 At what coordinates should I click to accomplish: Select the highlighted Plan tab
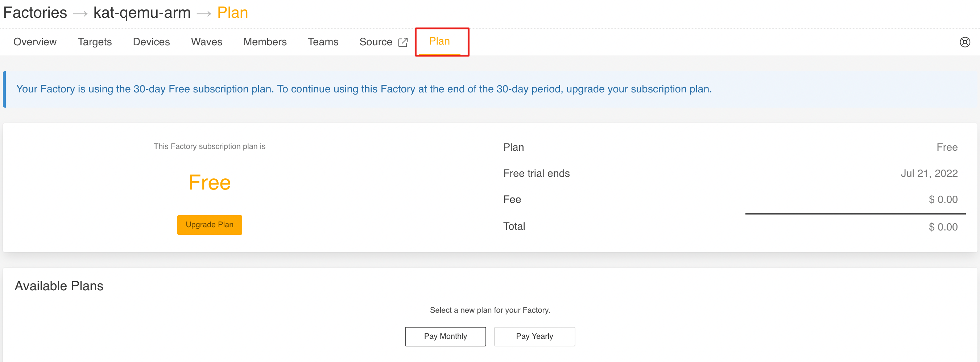(440, 41)
